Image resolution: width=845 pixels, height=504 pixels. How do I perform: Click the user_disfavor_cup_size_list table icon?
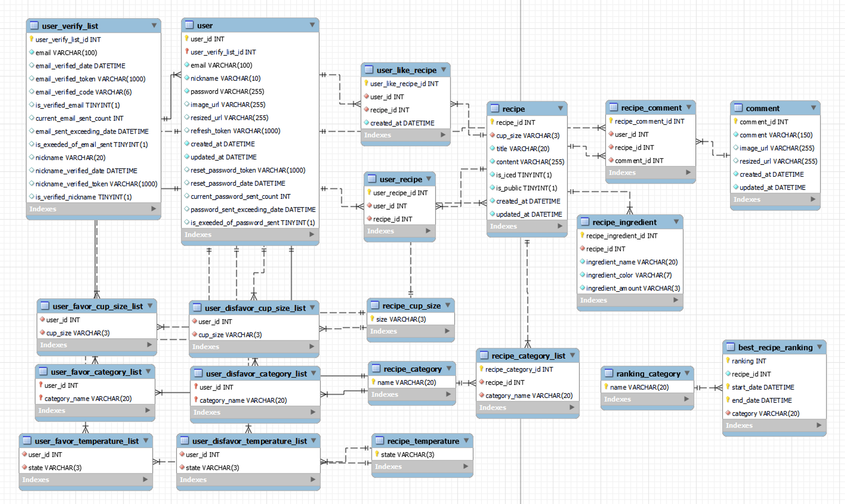[197, 307]
